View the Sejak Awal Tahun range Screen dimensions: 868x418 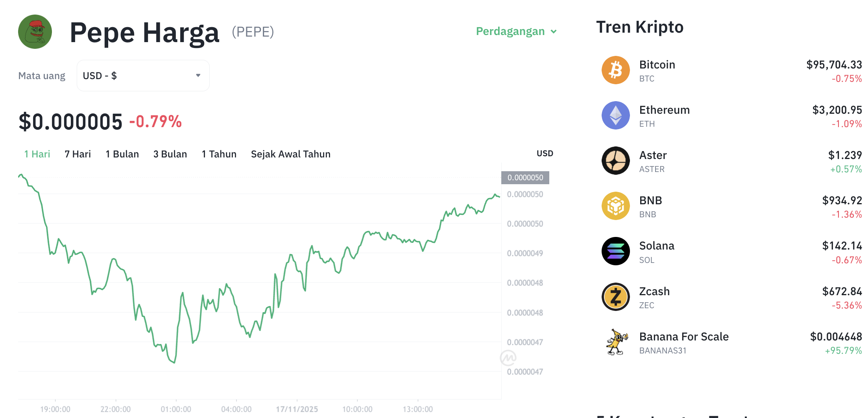tap(290, 154)
